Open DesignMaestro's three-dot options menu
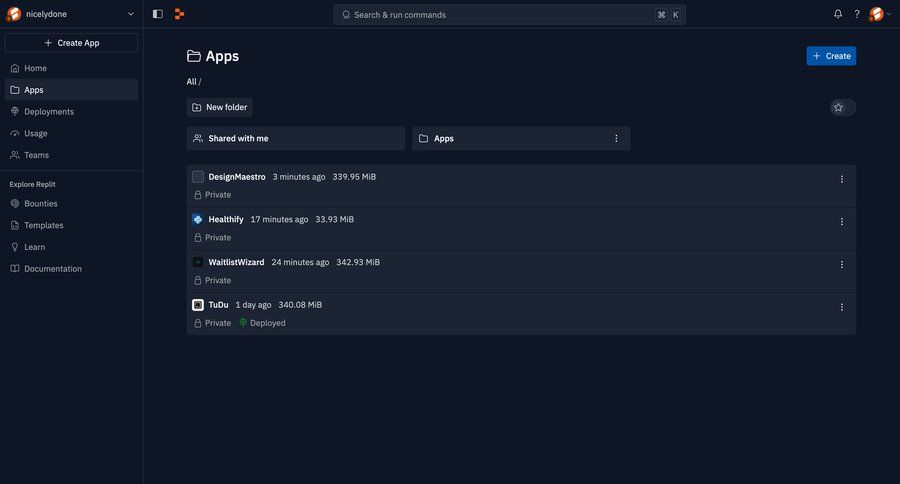 tap(841, 179)
